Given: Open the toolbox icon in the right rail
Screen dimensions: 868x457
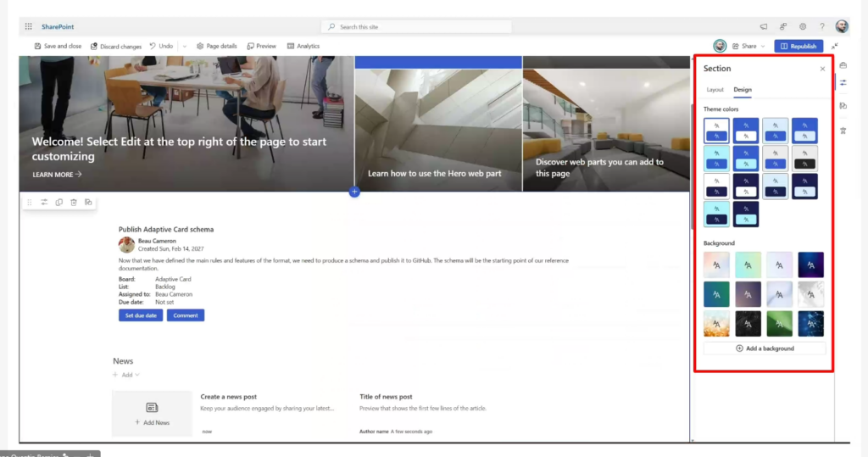Looking at the screenshot, I should point(843,64).
